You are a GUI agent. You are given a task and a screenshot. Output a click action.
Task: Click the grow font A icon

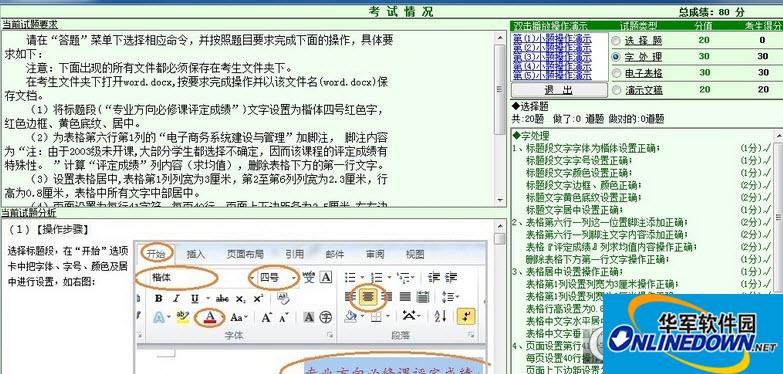pyautogui.click(x=266, y=317)
